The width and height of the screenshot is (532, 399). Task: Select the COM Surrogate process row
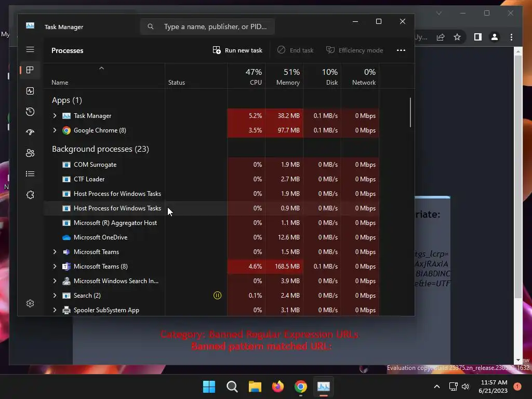point(211,165)
